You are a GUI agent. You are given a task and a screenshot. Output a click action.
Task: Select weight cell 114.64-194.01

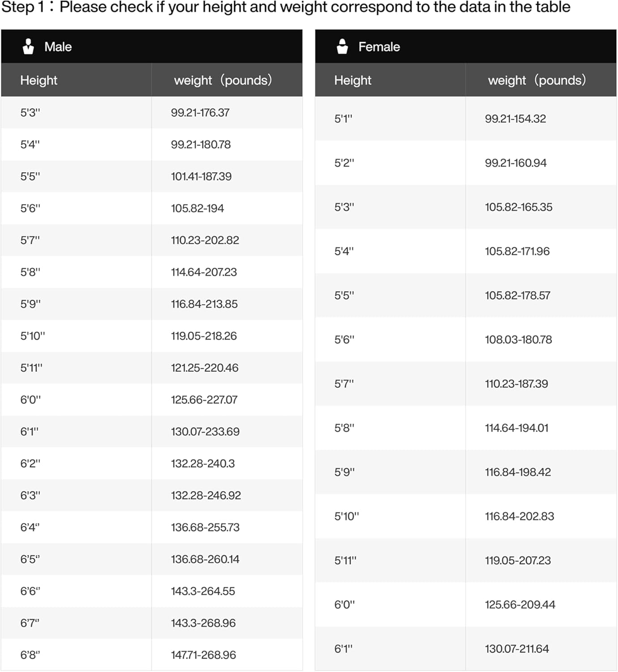pos(516,428)
